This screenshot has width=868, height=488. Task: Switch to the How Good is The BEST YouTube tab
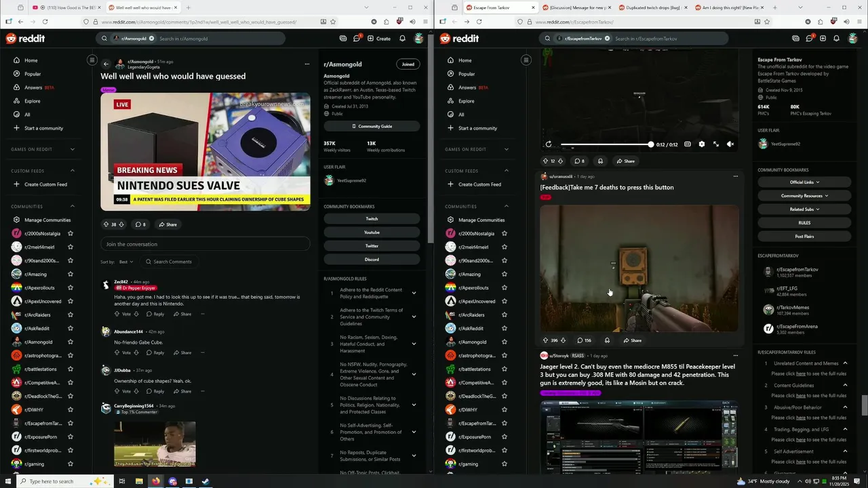pyautogui.click(x=66, y=7)
